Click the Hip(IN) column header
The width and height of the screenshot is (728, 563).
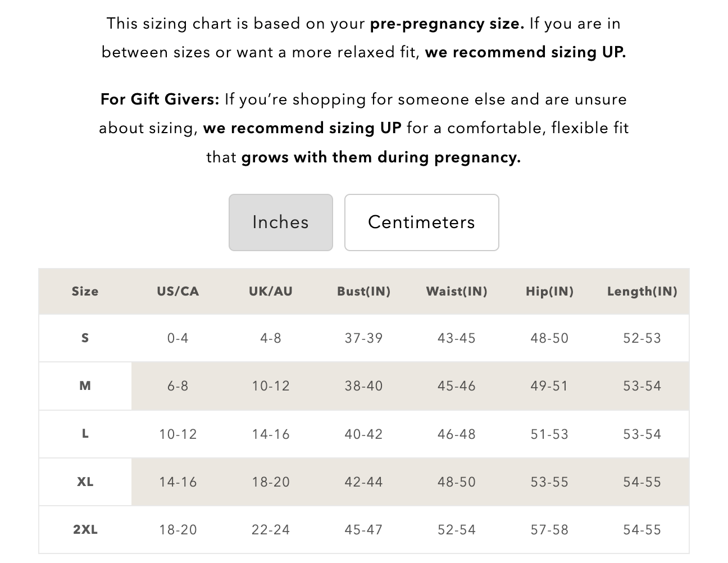(x=549, y=291)
